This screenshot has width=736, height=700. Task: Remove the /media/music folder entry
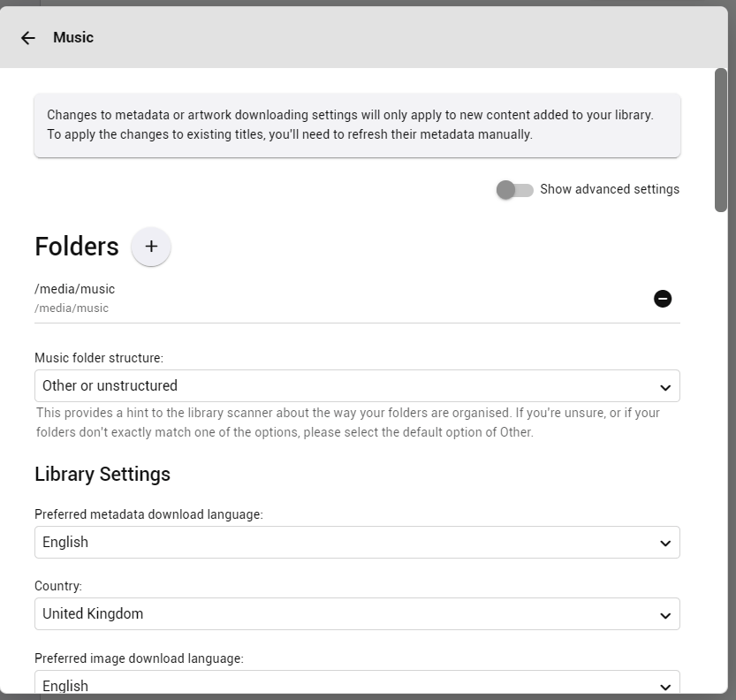663,299
